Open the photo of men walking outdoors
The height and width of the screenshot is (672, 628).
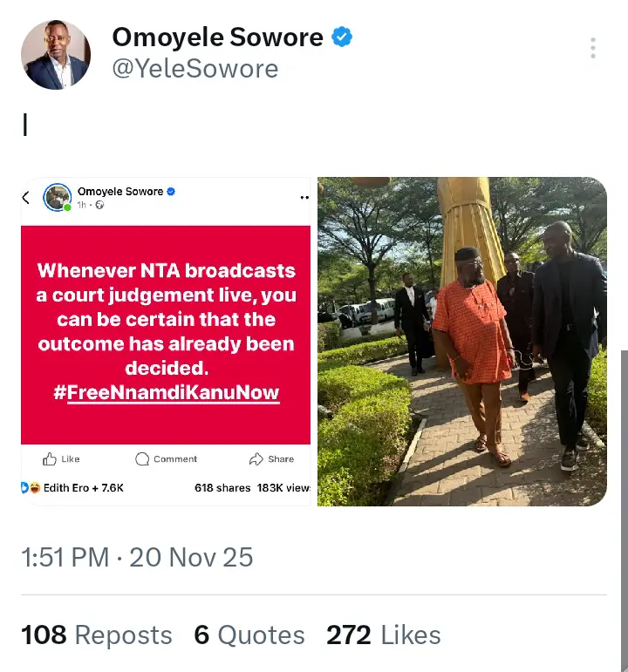pyautogui.click(x=461, y=342)
